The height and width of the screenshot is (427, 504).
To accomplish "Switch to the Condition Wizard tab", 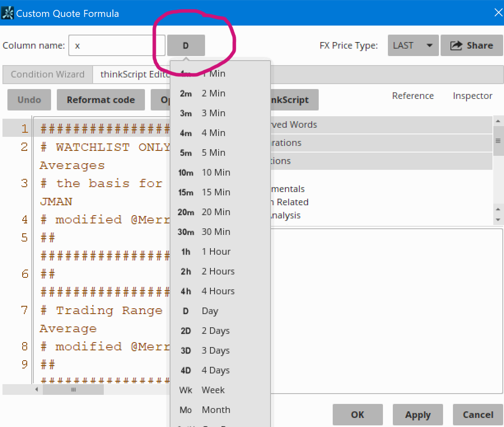I will tap(48, 74).
